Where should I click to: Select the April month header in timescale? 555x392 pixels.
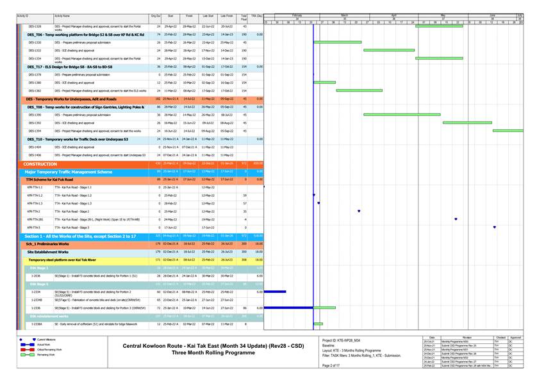click(393, 14)
